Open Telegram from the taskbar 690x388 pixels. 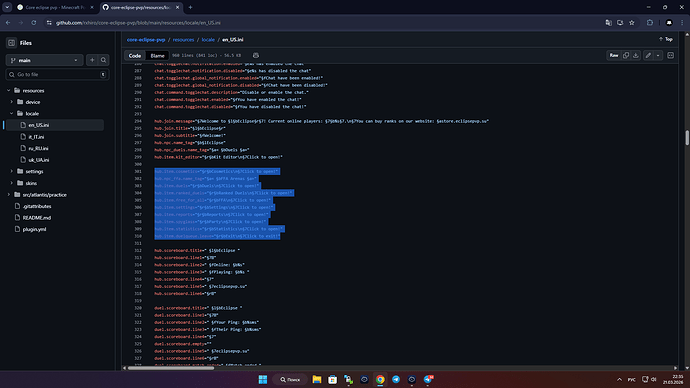396,380
